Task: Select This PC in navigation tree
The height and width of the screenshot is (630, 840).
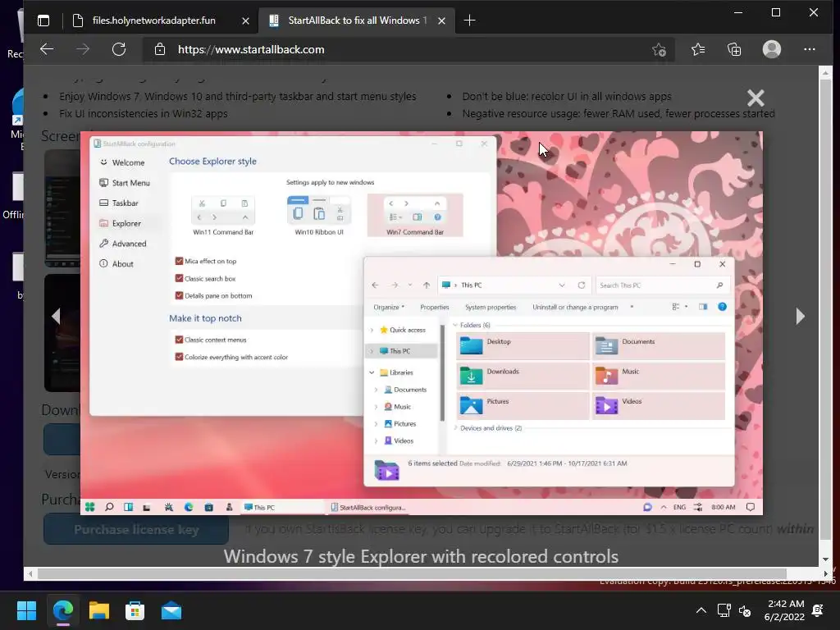Action: (x=399, y=351)
